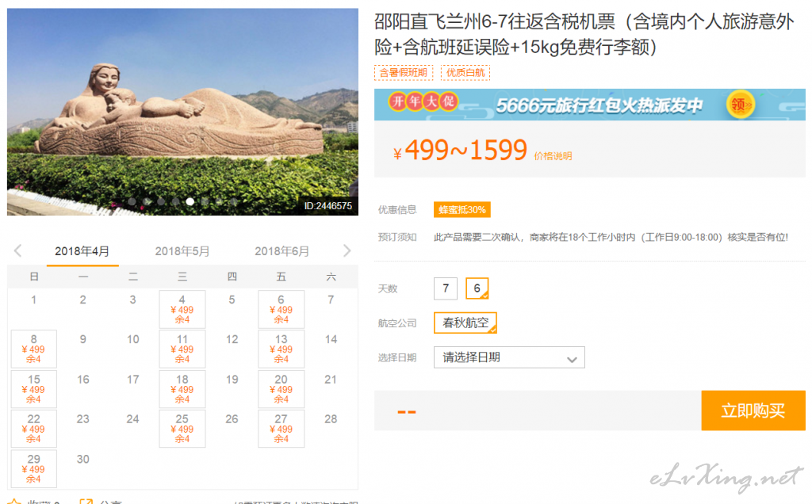
Task: Switch to the 2018年5月 tab
Action: [182, 251]
